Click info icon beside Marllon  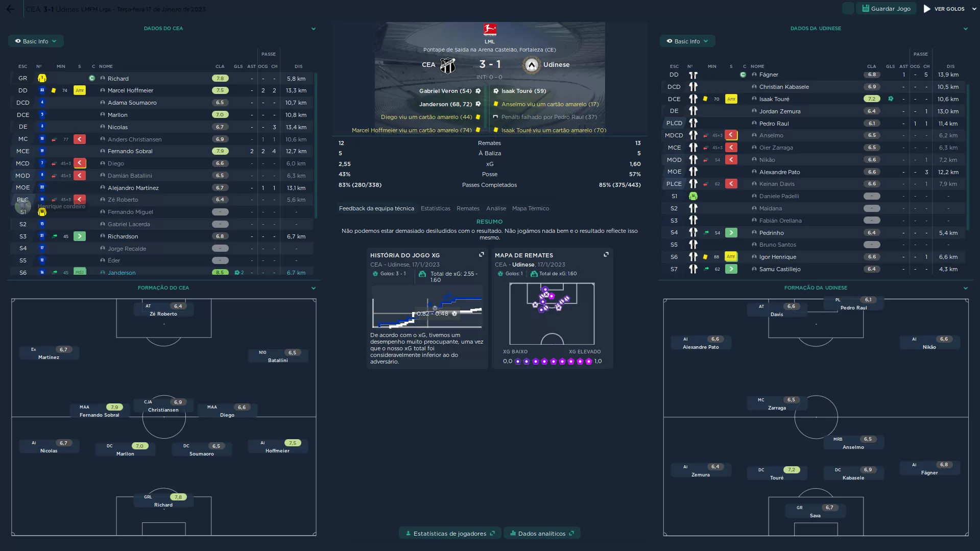click(x=103, y=115)
